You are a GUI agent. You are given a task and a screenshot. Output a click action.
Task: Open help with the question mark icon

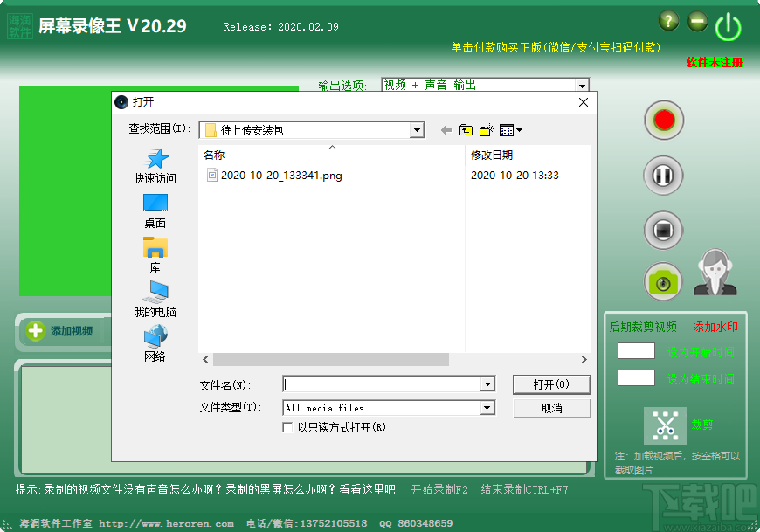coord(669,21)
